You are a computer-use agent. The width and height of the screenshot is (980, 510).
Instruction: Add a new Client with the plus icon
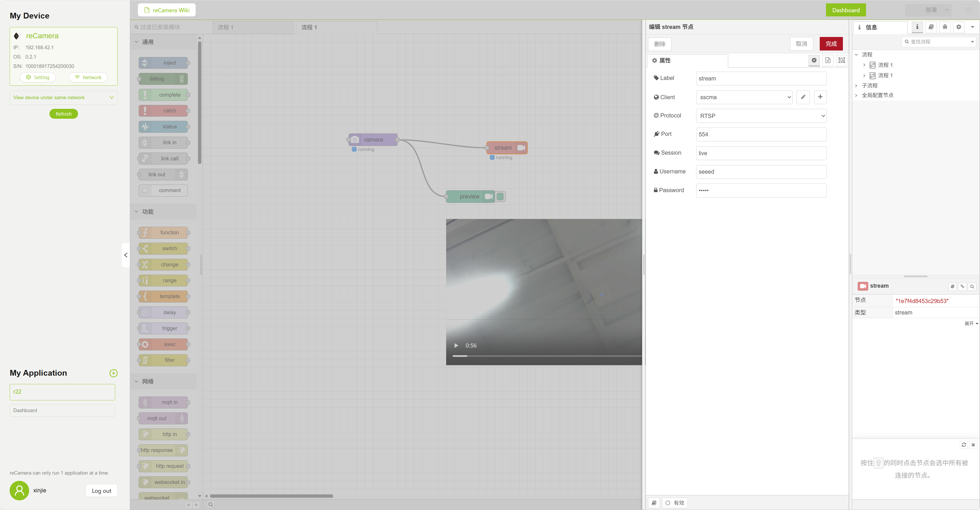(820, 97)
